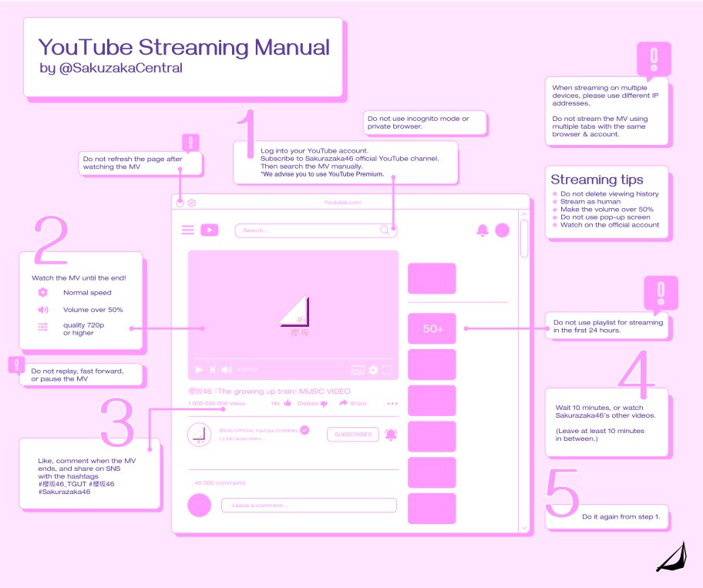
Task: Toggle the bell next to SUBSCRIBED
Action: 391,435
